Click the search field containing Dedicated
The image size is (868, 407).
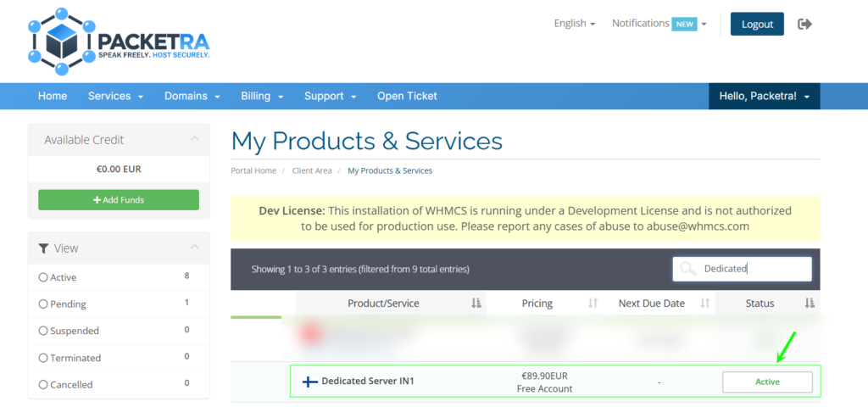click(743, 269)
